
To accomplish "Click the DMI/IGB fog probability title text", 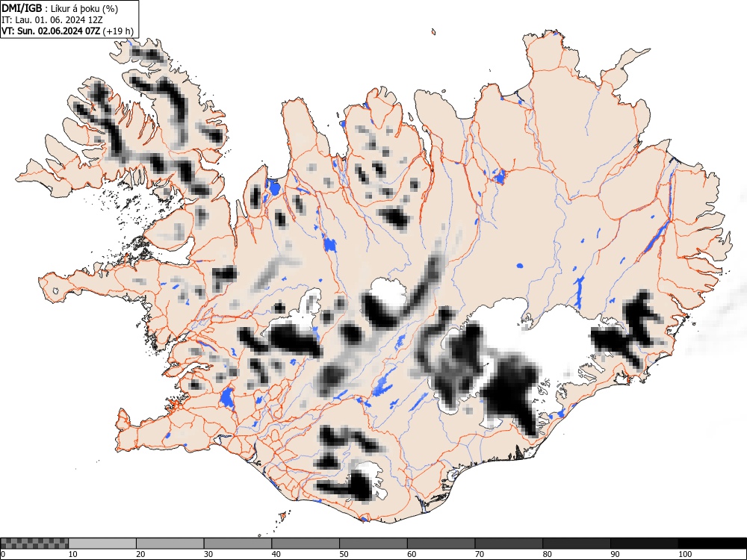I will 60,8.
